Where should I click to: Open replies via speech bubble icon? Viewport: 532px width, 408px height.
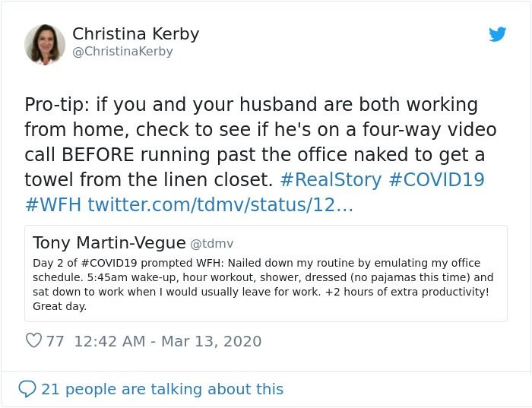27,389
